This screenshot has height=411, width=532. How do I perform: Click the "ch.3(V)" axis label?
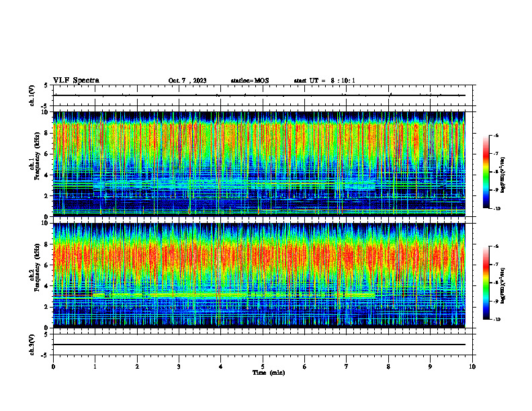[32, 345]
